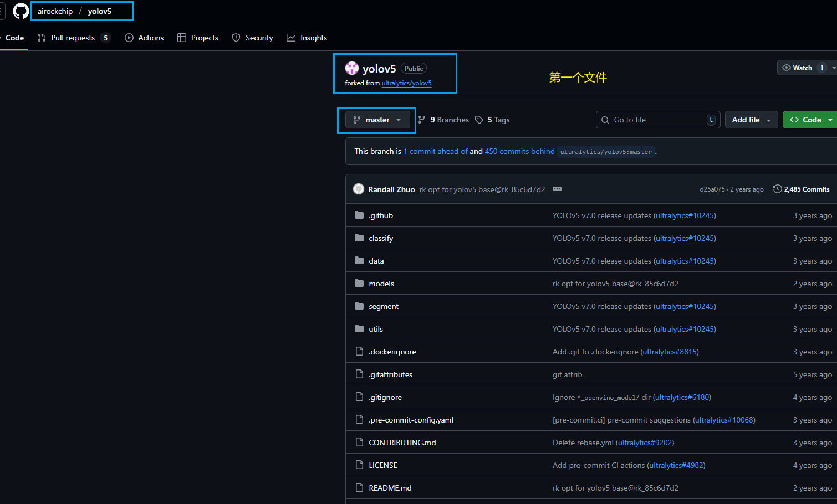Click Randall Zhuo's commit author avatar
The width and height of the screenshot is (837, 504).
359,189
